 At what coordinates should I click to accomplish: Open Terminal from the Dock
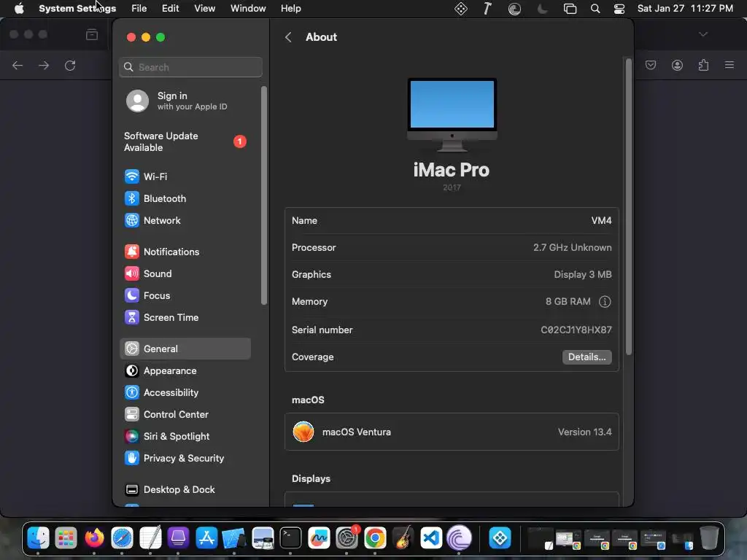click(x=290, y=538)
